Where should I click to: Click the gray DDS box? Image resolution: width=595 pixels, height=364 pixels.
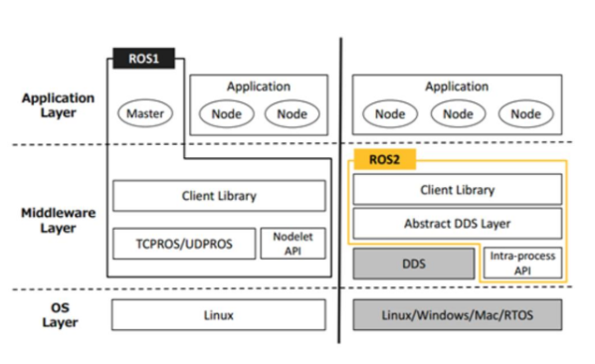[x=414, y=264]
